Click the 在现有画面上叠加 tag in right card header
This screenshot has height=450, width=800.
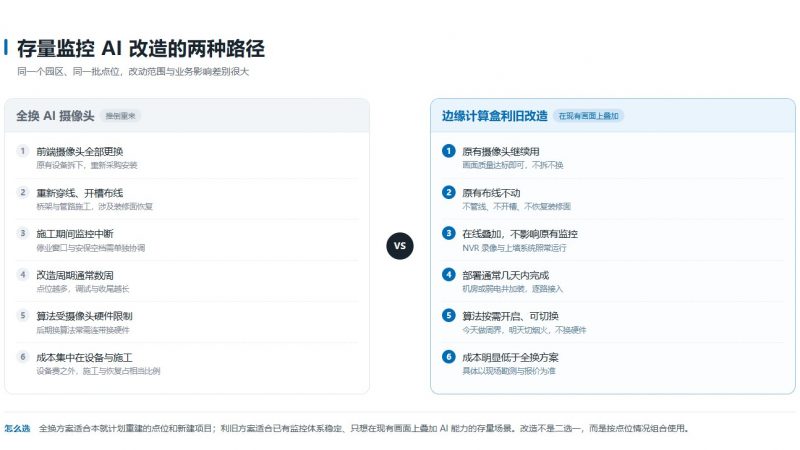click(588, 116)
